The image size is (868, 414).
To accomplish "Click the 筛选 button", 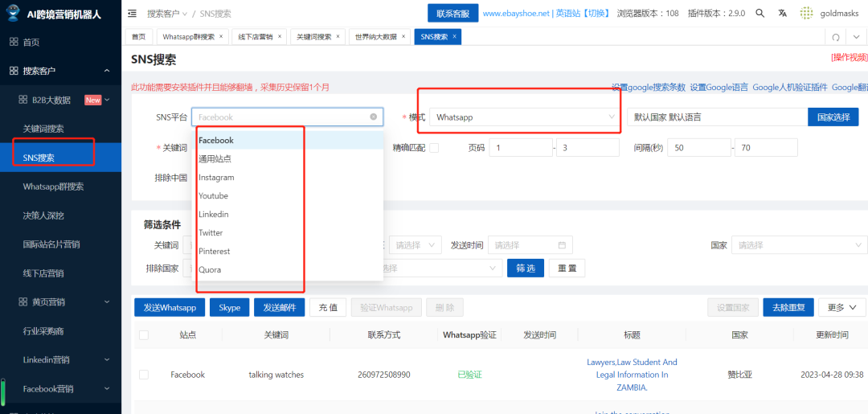I will [x=526, y=268].
